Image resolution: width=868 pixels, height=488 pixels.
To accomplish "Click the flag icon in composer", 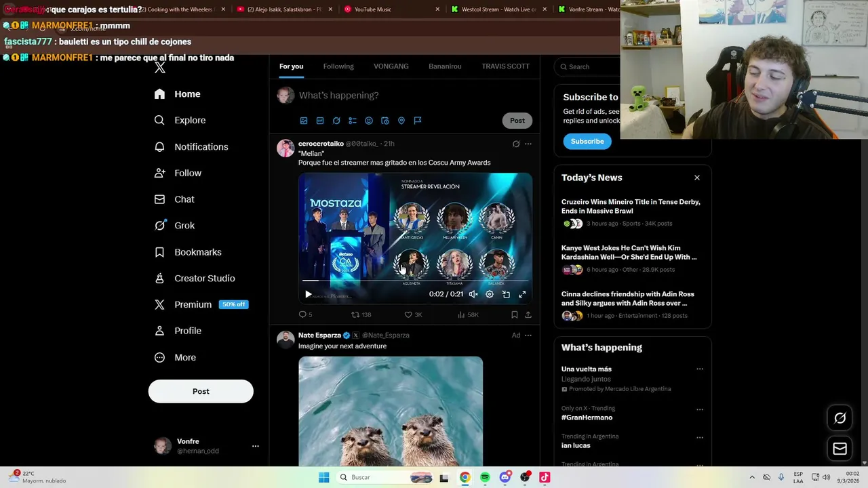I will (418, 121).
